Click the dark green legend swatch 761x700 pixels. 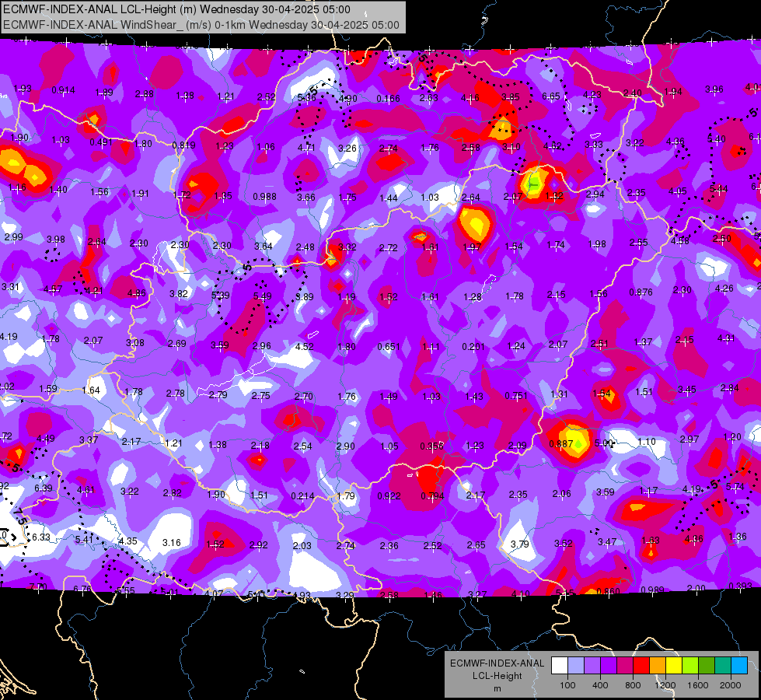point(707,666)
